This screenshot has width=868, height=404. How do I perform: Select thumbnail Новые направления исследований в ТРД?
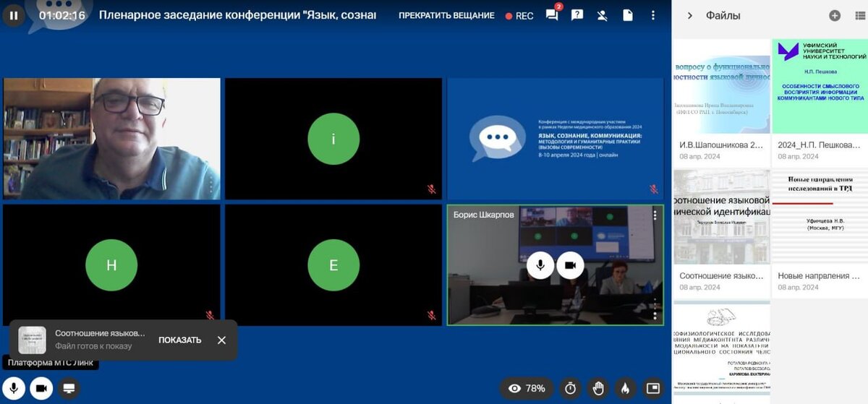820,217
